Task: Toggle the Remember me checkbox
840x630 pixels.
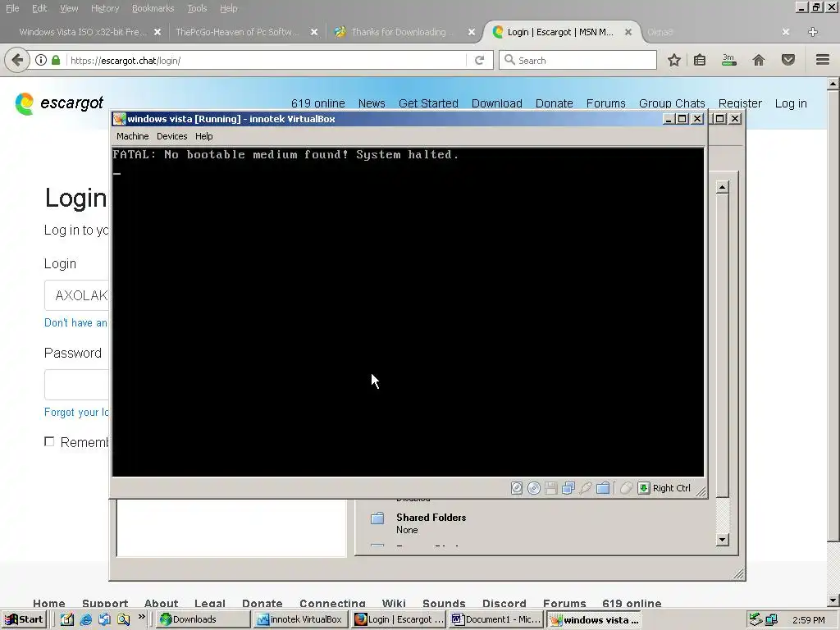Action: (49, 441)
